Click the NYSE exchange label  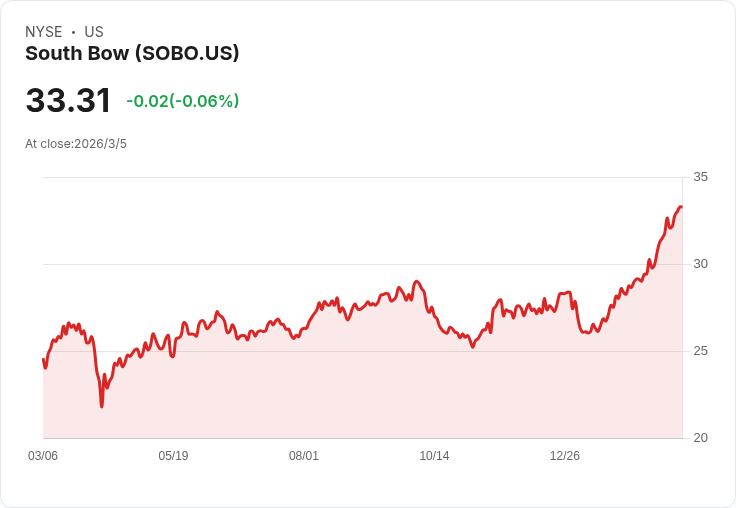[44, 32]
